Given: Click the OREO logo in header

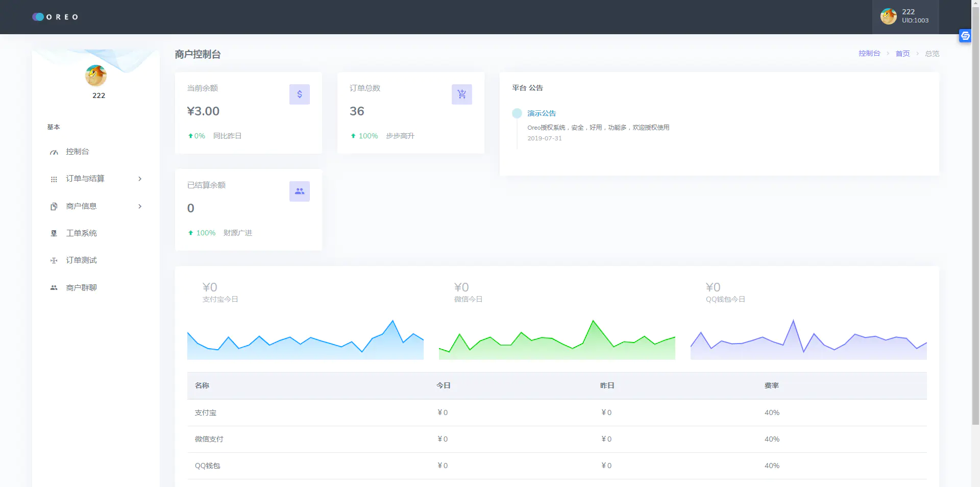Looking at the screenshot, I should tap(55, 17).
